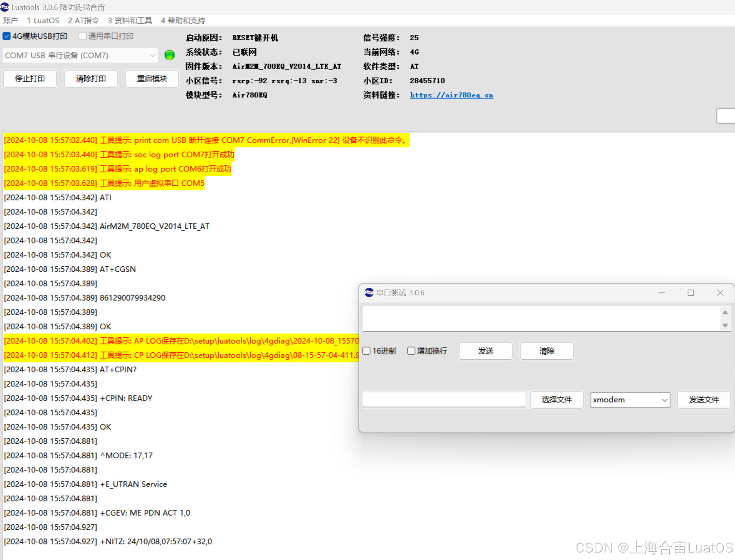Open the 3 资料和工具 menu
Screen dimensions: 735x560
[x=129, y=20]
